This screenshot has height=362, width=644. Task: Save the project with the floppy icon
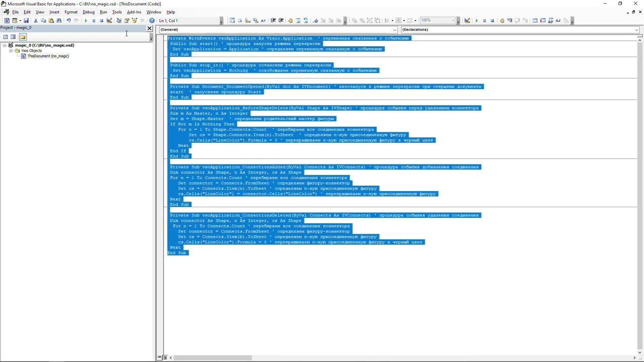point(26,21)
